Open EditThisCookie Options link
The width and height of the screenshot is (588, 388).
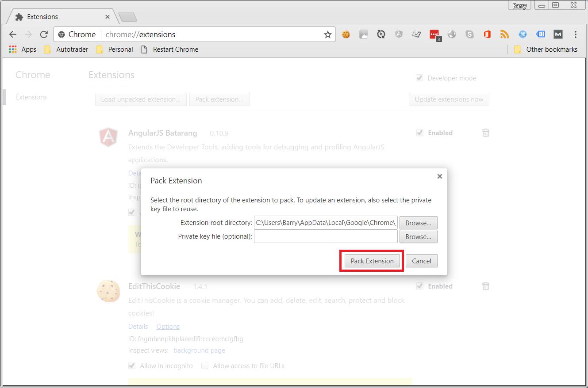168,326
